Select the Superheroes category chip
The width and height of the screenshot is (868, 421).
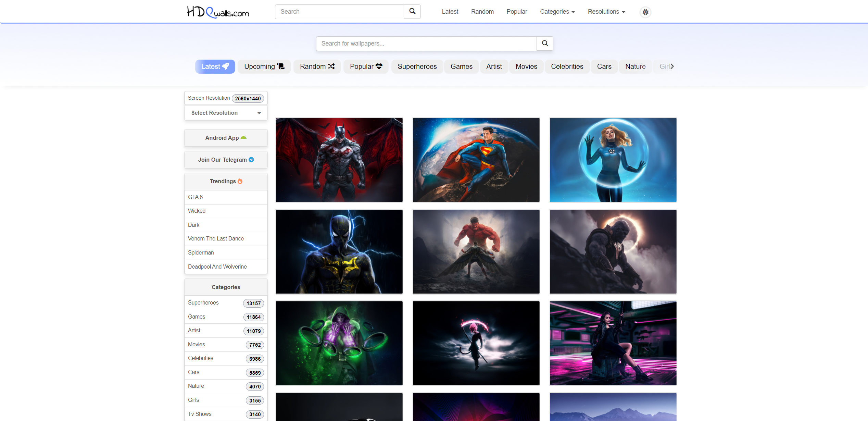click(x=417, y=66)
